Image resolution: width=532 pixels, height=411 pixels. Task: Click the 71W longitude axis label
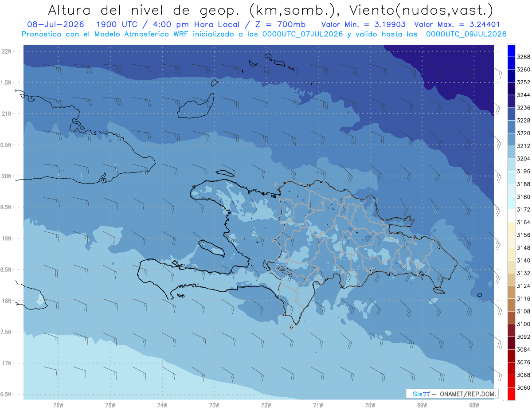(318, 405)
